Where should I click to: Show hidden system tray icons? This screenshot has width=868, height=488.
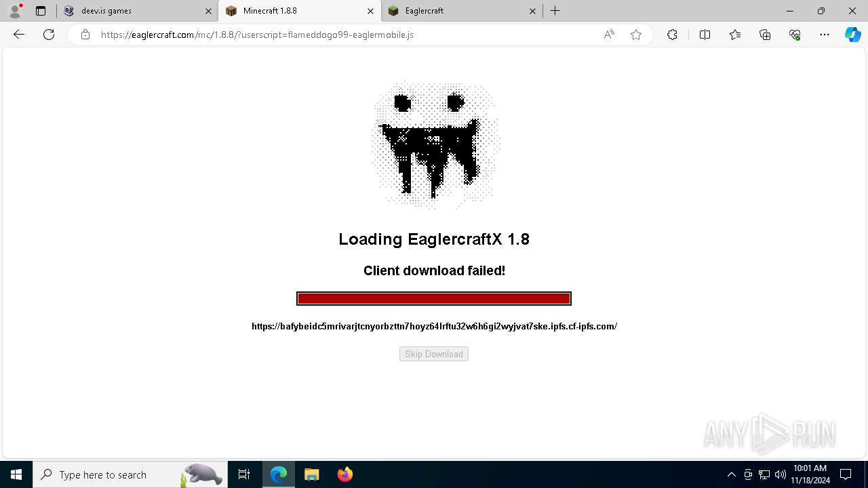(731, 474)
